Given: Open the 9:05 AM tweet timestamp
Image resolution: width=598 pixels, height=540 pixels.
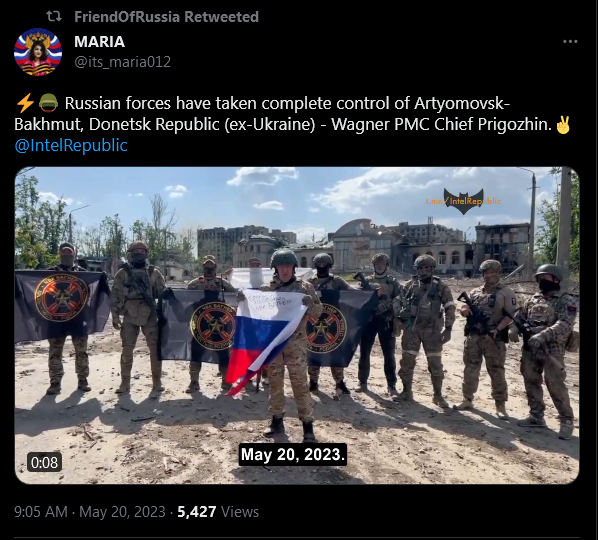Looking at the screenshot, I should (90, 512).
